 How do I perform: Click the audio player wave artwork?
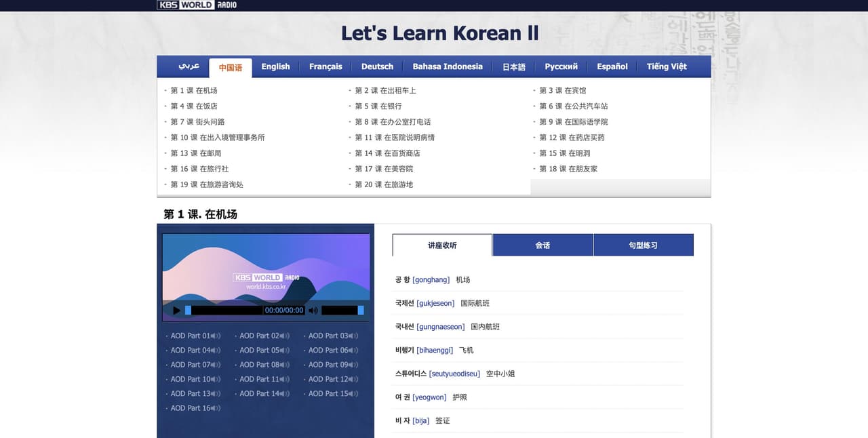point(266,267)
